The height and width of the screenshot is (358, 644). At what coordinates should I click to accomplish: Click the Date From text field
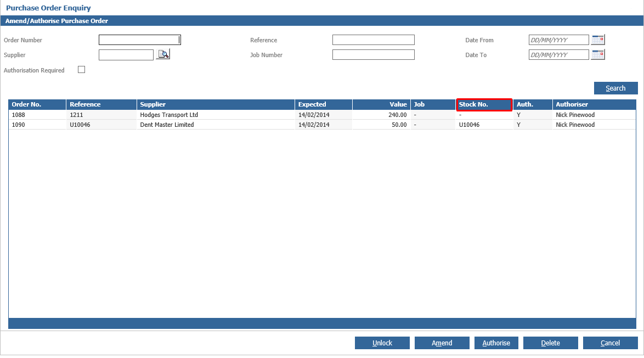[558, 40]
